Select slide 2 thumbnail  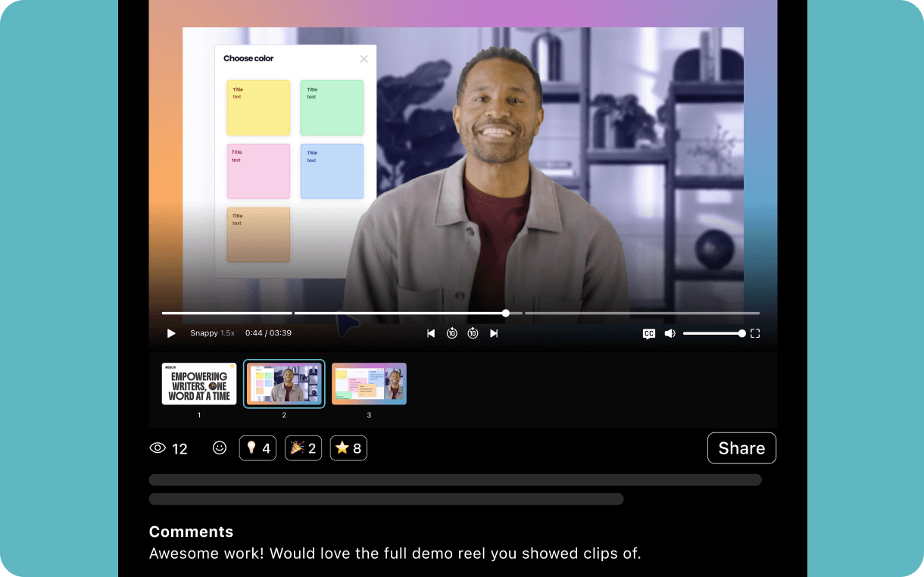[x=284, y=384]
